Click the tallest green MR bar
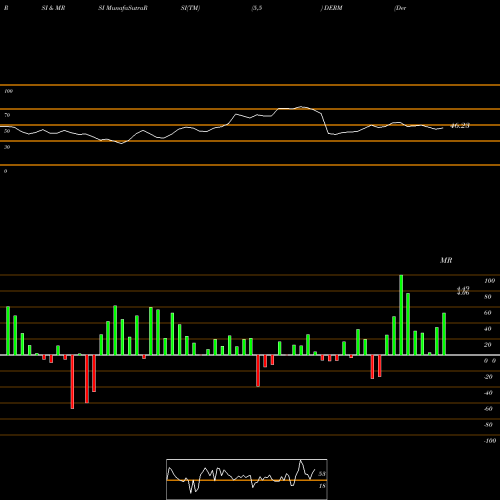This screenshot has width=500, height=500. 401,315
